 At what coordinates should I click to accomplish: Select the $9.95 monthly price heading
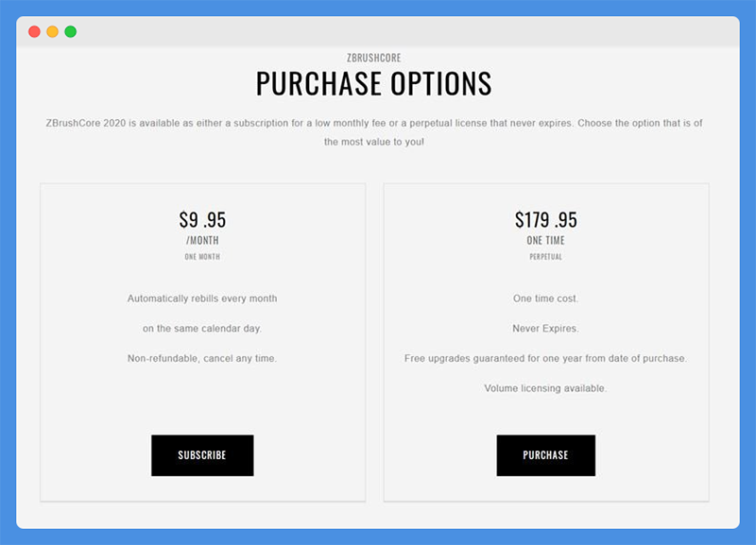point(202,220)
